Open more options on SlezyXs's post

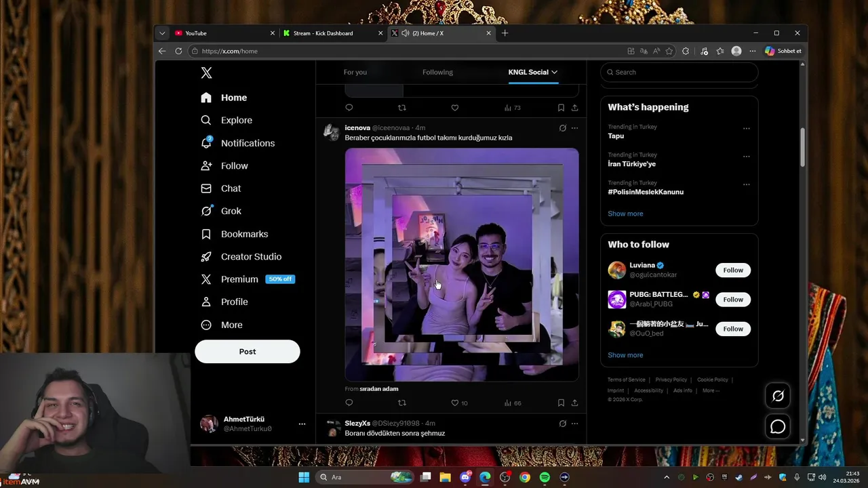[x=574, y=424]
